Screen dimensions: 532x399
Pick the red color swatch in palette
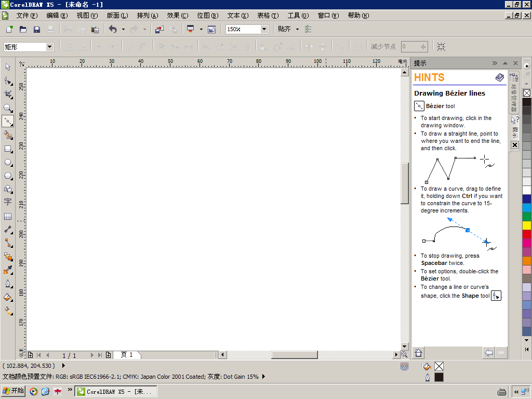pyautogui.click(x=527, y=234)
